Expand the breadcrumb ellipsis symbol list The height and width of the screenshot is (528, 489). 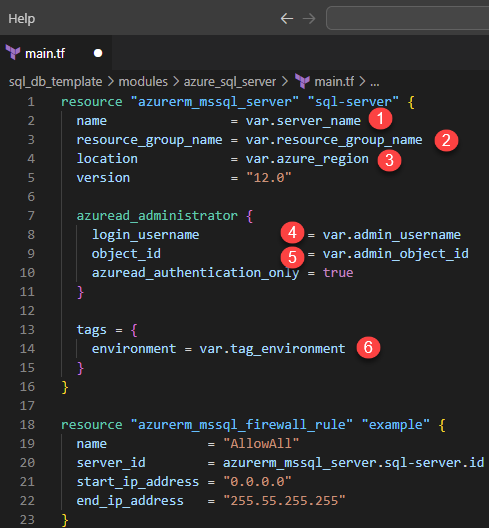375,82
